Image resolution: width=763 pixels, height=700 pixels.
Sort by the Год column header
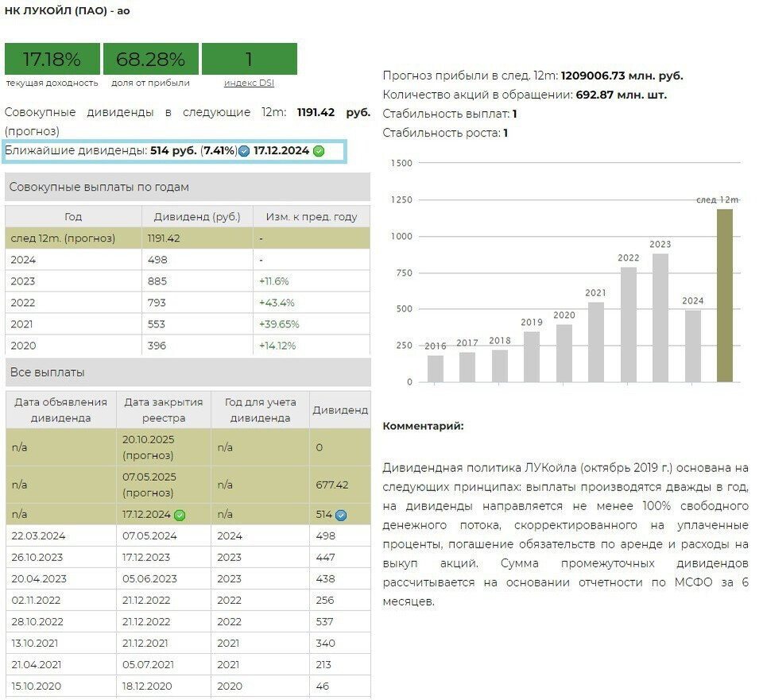(73, 216)
